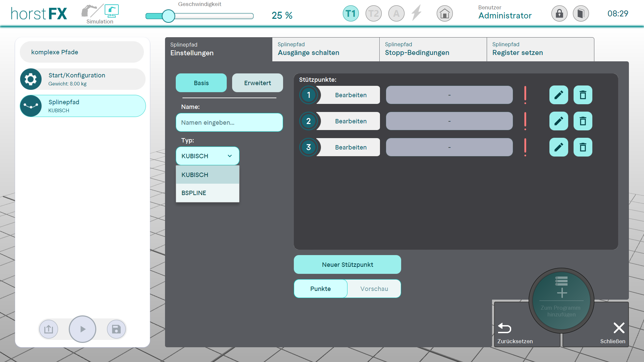Switch to Register setzen tab
The width and height of the screenshot is (644, 362).
coord(540,49)
